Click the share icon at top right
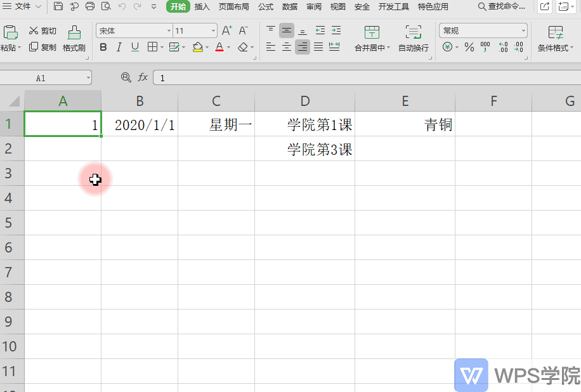 pyautogui.click(x=545, y=6)
